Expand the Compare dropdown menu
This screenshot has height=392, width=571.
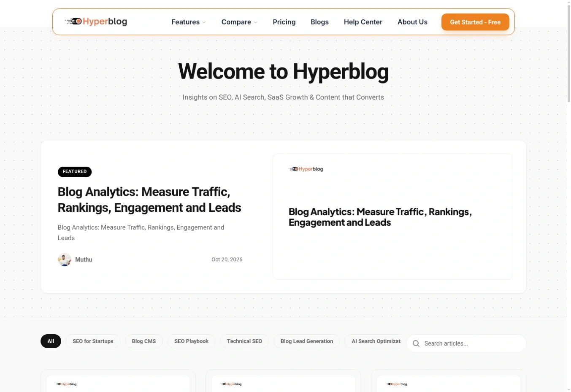[x=239, y=22]
